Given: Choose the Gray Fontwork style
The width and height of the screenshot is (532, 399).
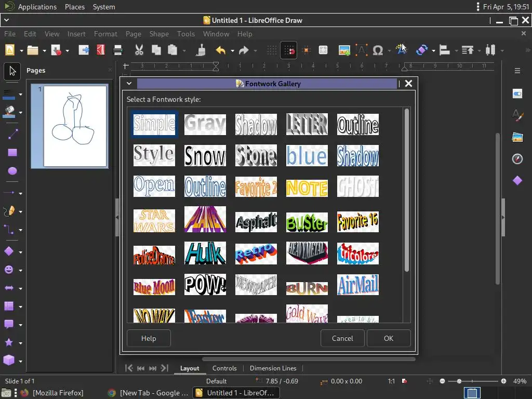Looking at the screenshot, I should pos(205,124).
